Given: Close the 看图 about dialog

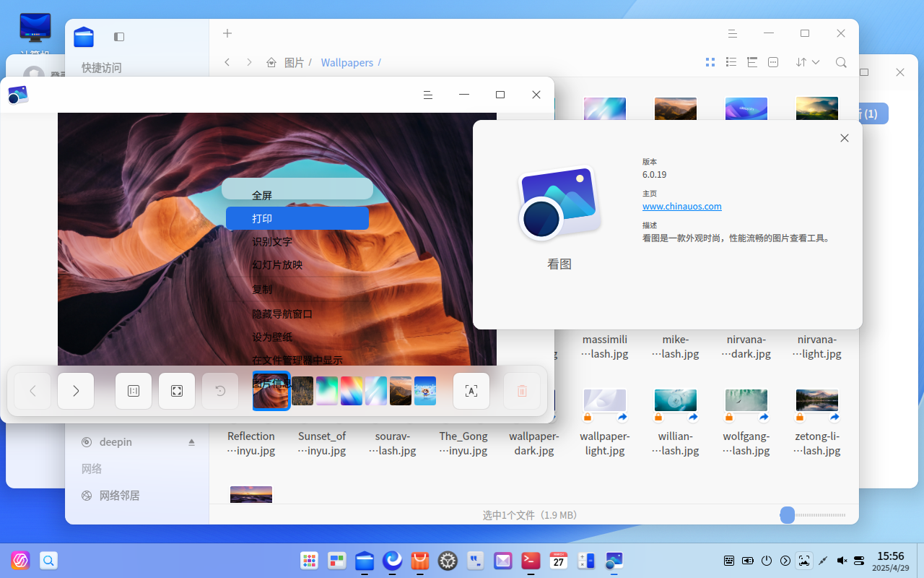Looking at the screenshot, I should point(845,138).
